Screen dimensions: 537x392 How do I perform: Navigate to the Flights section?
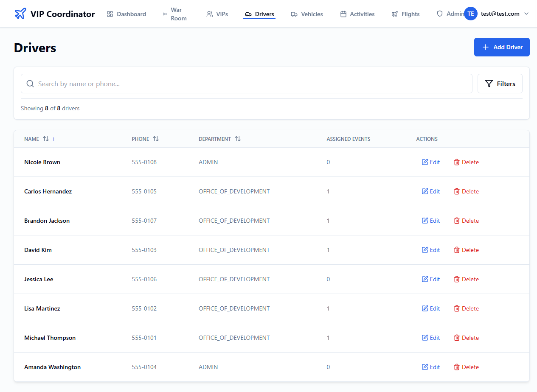pos(406,14)
